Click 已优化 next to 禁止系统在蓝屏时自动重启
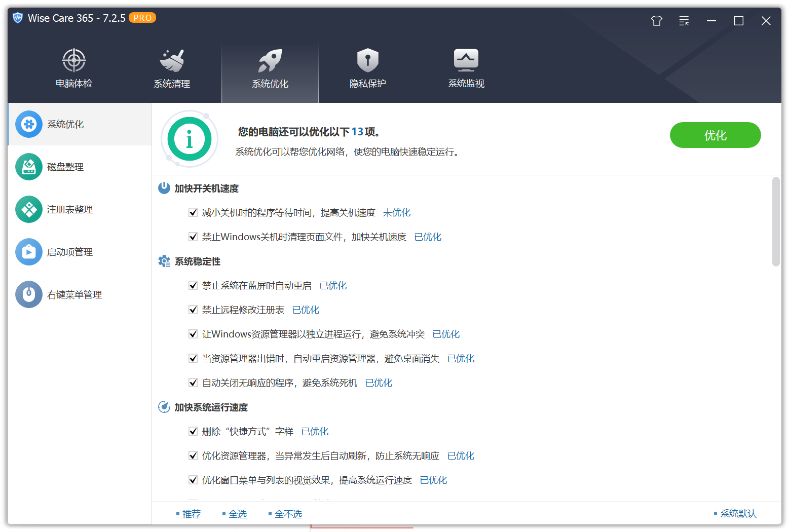789x532 pixels. tap(333, 285)
